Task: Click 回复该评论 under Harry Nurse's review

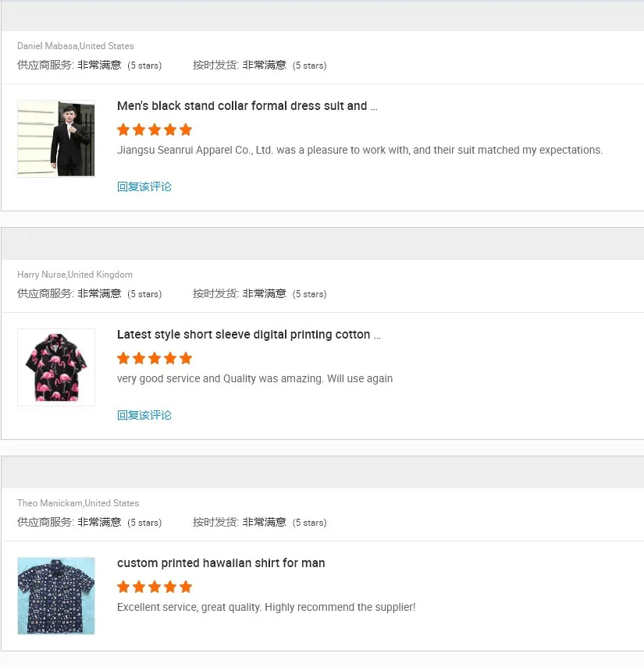Action: coord(144,415)
